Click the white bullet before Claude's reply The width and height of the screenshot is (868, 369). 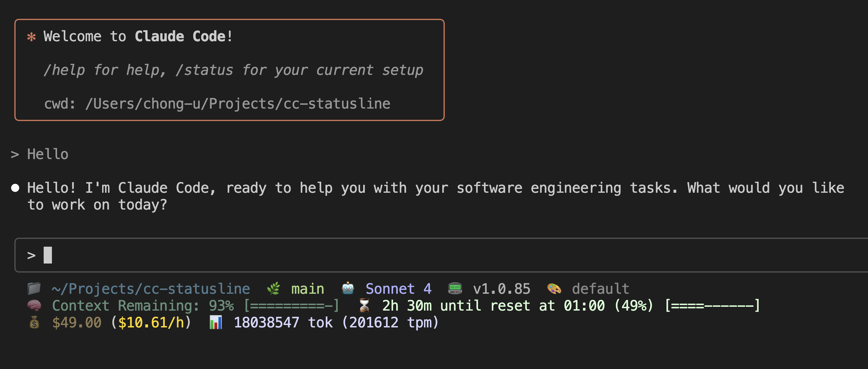tap(15, 188)
